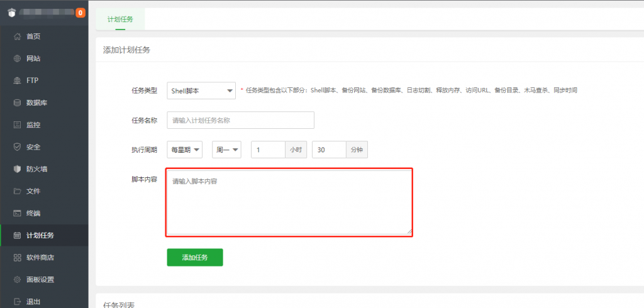Click the 任务列表 heading
644x308 pixels.
(118, 305)
